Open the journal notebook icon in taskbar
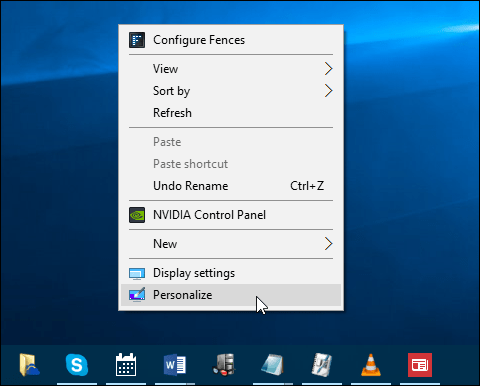480x386 pixels. (322, 365)
